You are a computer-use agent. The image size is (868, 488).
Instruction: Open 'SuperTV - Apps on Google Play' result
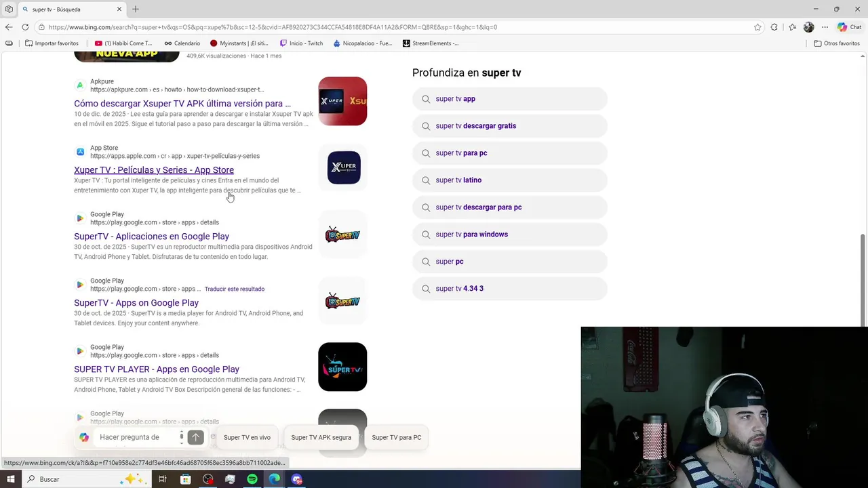(x=136, y=303)
